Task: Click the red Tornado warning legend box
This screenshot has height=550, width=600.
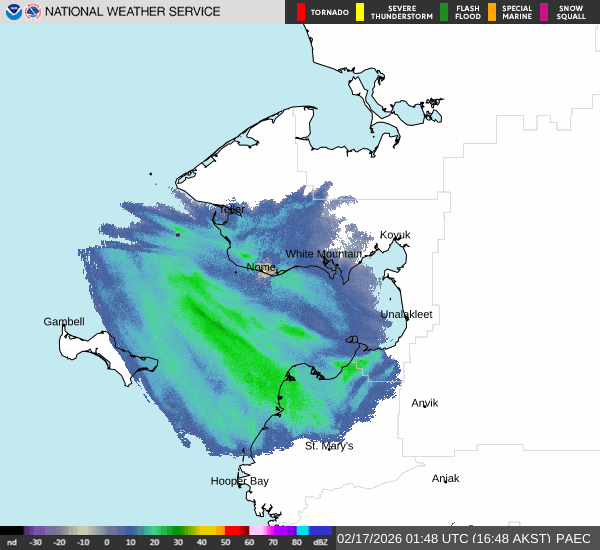Action: 301,12
